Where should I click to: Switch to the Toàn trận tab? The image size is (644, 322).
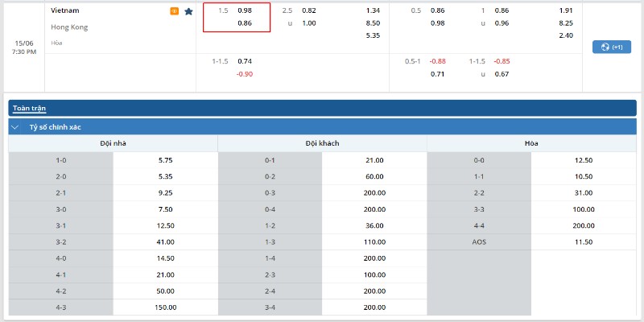click(29, 107)
